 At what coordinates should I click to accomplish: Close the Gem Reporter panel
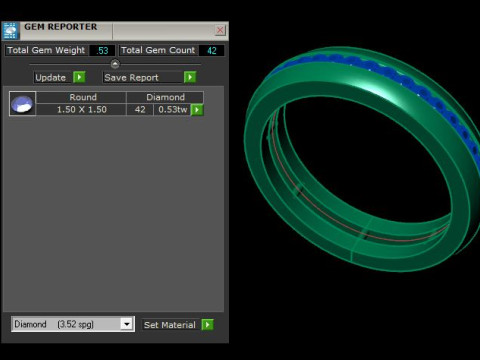pos(220,30)
